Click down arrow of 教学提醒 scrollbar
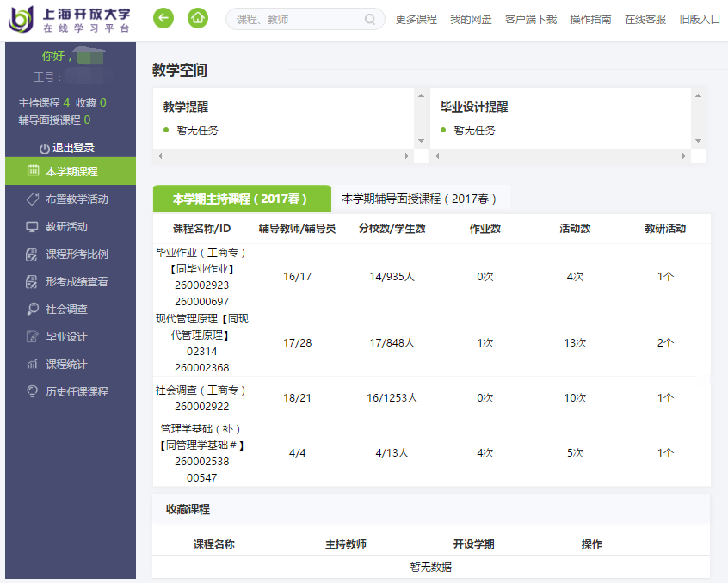 (x=421, y=141)
